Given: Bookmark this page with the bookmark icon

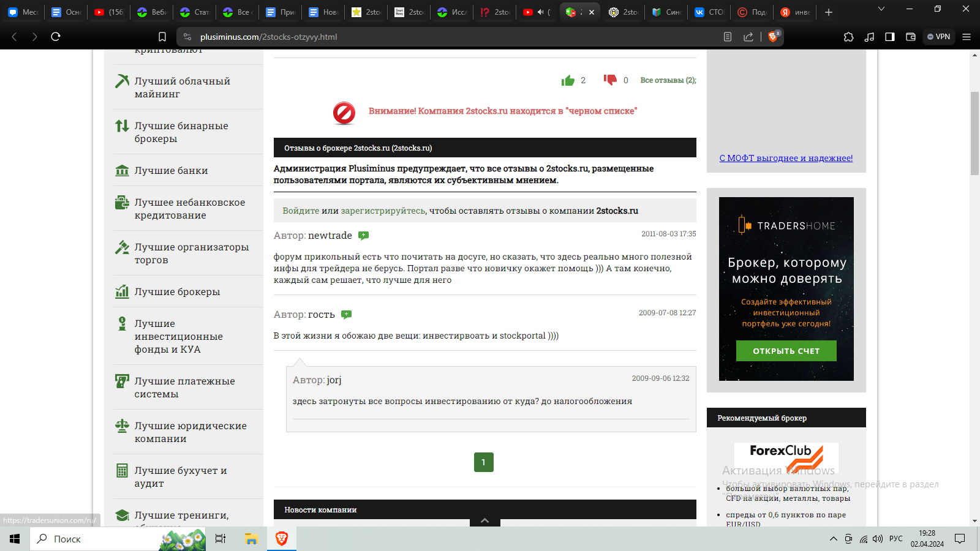Looking at the screenshot, I should [x=162, y=37].
